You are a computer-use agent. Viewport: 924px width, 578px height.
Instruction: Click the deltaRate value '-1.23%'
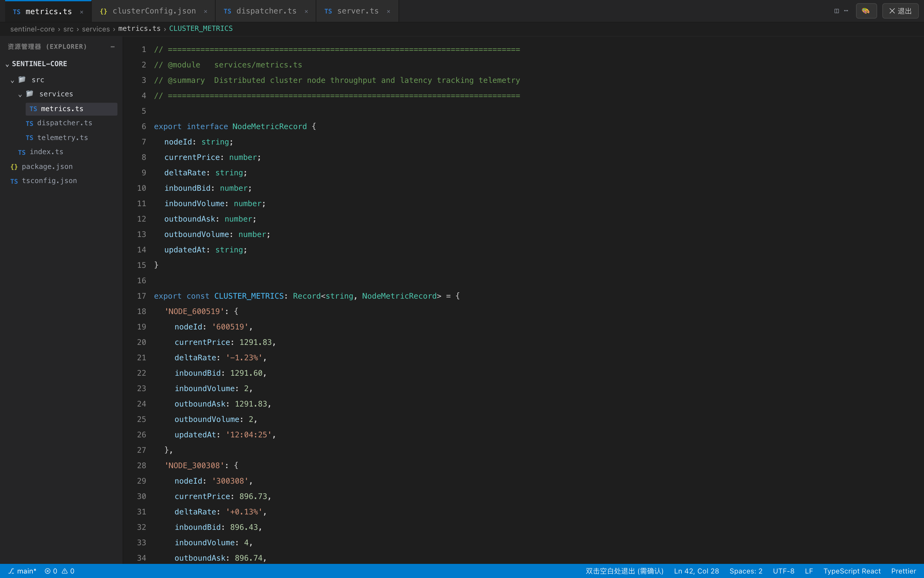pos(244,358)
